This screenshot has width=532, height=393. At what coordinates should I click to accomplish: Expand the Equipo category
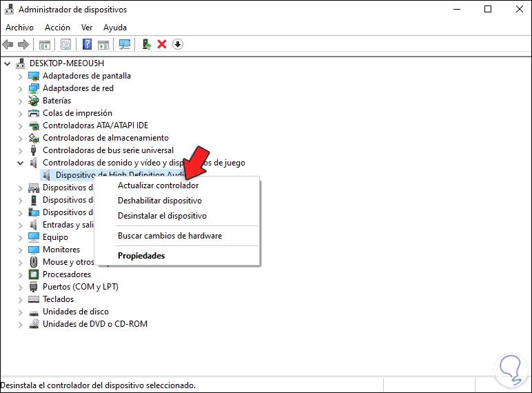point(21,238)
